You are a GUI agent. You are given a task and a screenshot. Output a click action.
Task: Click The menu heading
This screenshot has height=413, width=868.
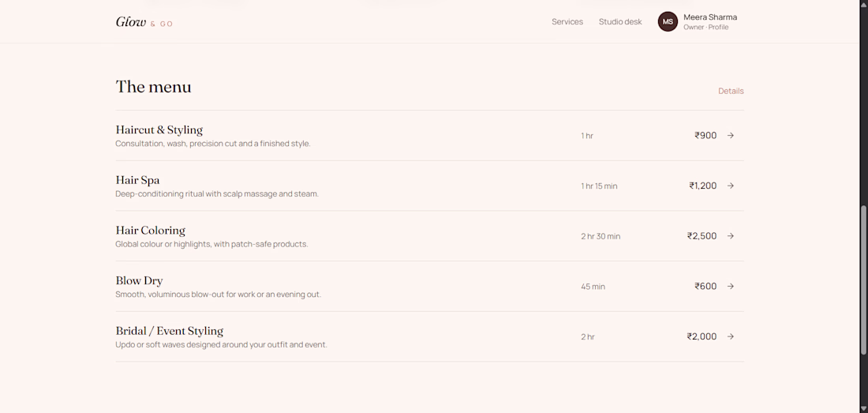[153, 87]
